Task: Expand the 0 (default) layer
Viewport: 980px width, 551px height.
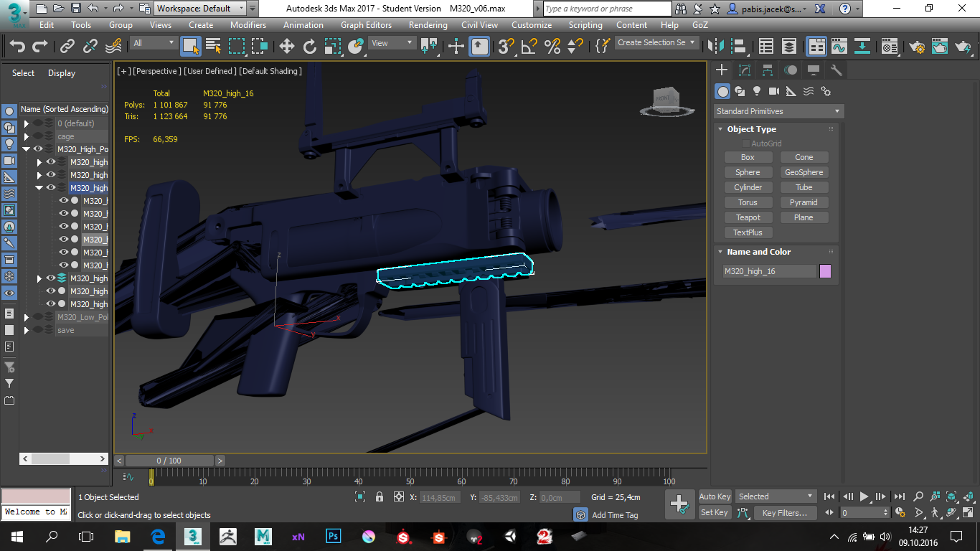Action: pyautogui.click(x=27, y=123)
